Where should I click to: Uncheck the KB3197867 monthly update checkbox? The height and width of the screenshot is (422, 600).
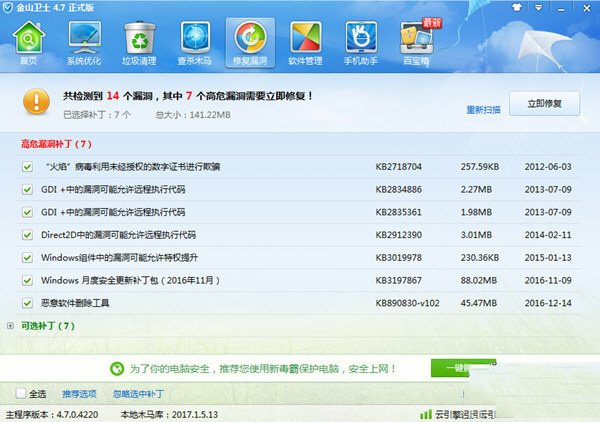click(27, 280)
